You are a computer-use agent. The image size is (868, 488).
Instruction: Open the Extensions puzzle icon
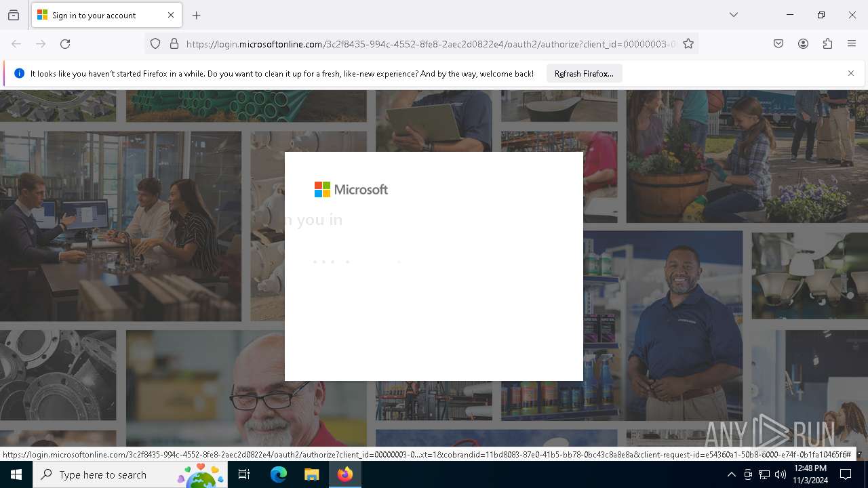[827, 44]
